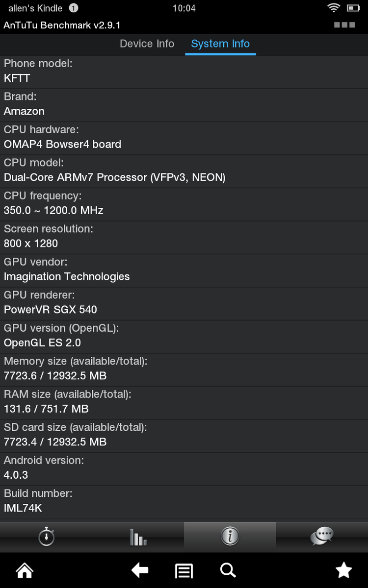
Task: Tap the Wi-Fi status icon
Action: [x=334, y=8]
